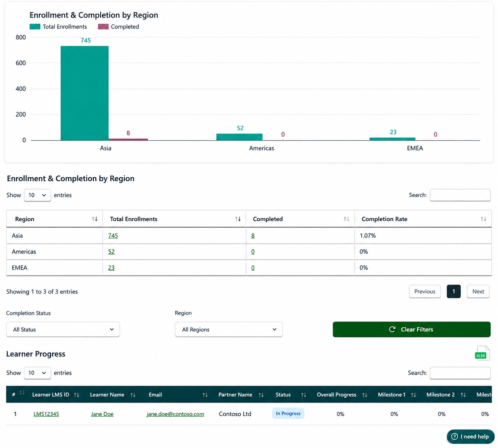Sort learner table by Status arrows
Screen dimensions: 498x448
pyautogui.click(x=303, y=395)
